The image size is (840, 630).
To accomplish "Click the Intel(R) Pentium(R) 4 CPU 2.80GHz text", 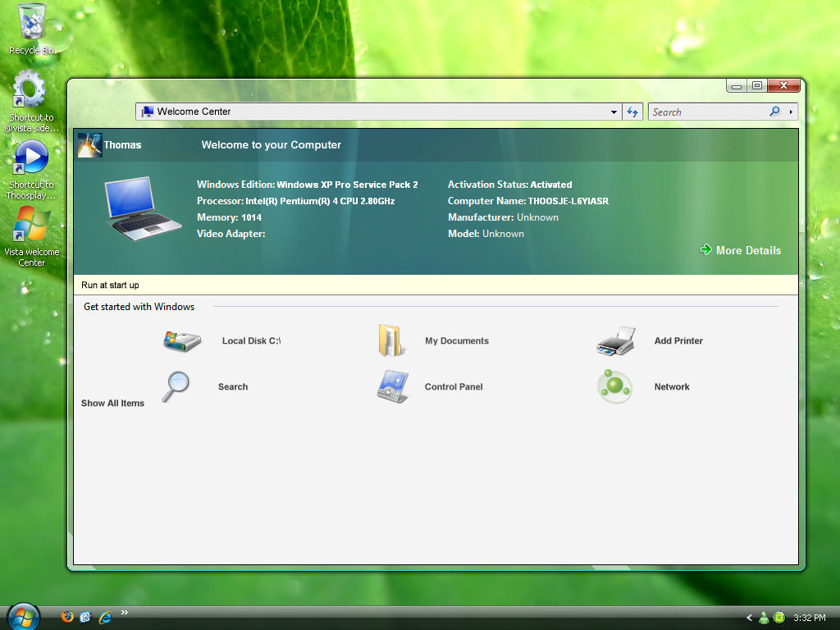I will point(320,201).
